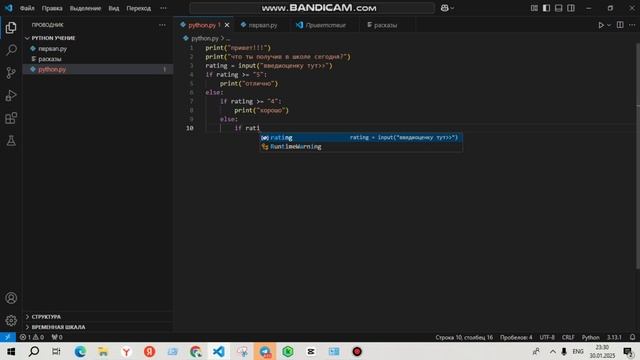
Task: Open the notifications bell in status bar
Action: [632, 338]
